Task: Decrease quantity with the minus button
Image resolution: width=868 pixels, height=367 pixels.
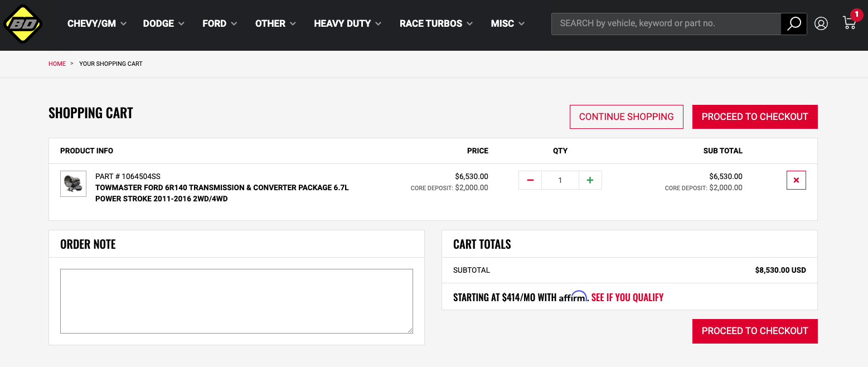Action: 530,180
